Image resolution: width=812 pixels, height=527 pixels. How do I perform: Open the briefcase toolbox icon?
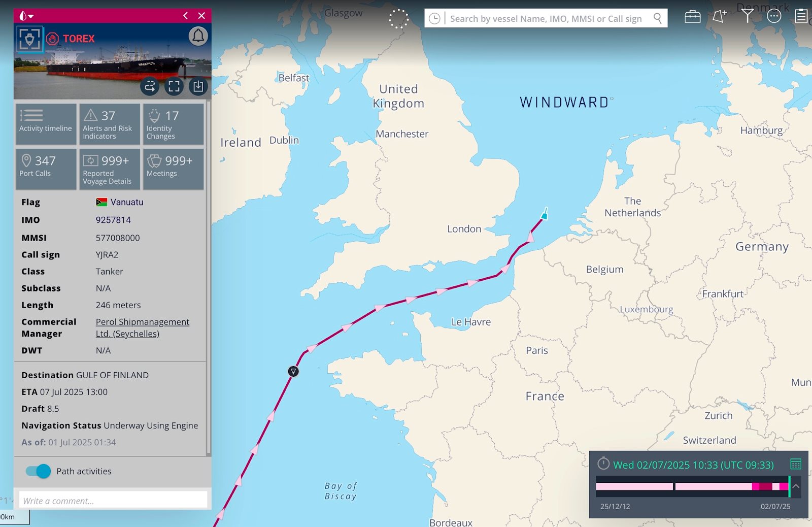point(692,17)
